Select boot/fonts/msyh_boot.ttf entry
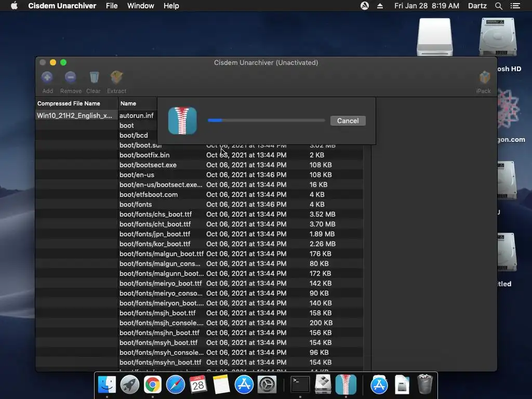The width and height of the screenshot is (532, 399). click(241, 342)
